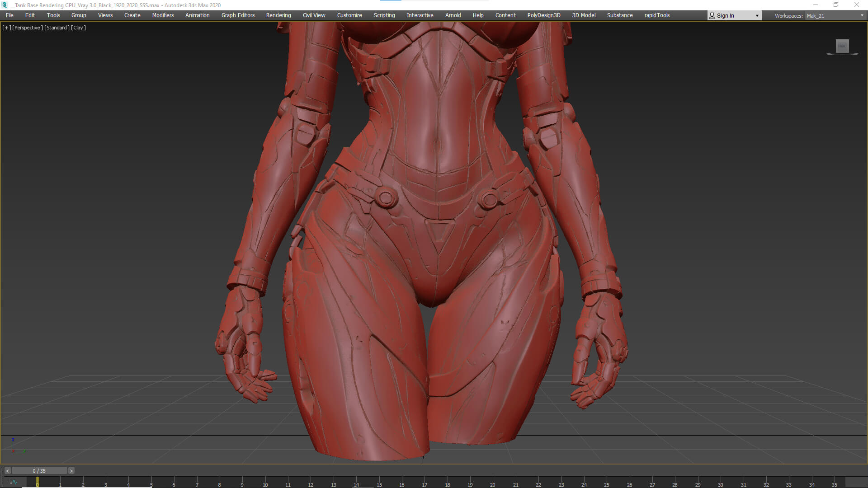Open the Mini Curve Editor icon
The width and height of the screenshot is (868, 488).
click(x=13, y=482)
